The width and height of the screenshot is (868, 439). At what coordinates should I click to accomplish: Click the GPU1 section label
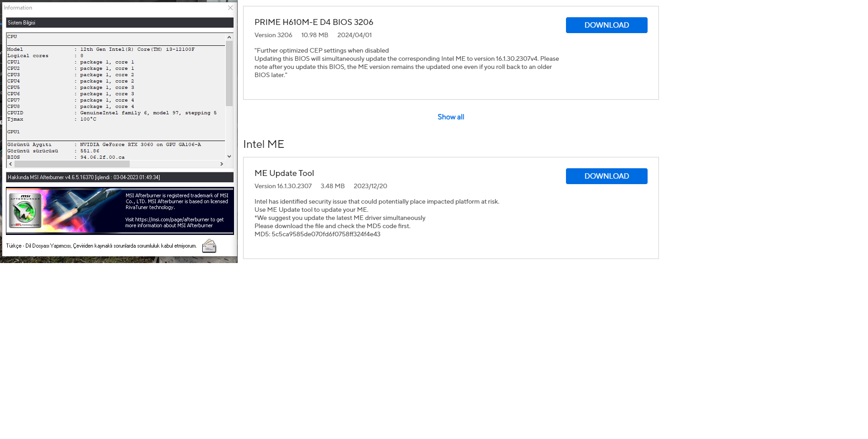coord(14,132)
